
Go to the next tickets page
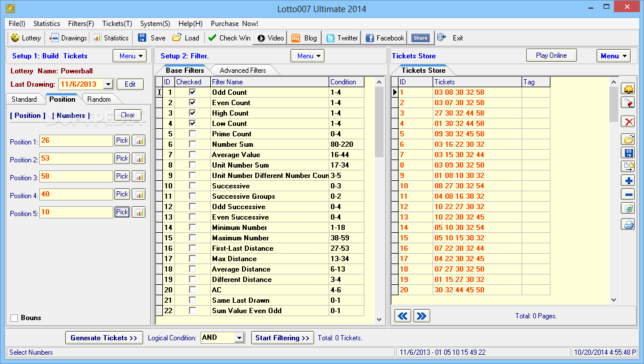point(422,316)
